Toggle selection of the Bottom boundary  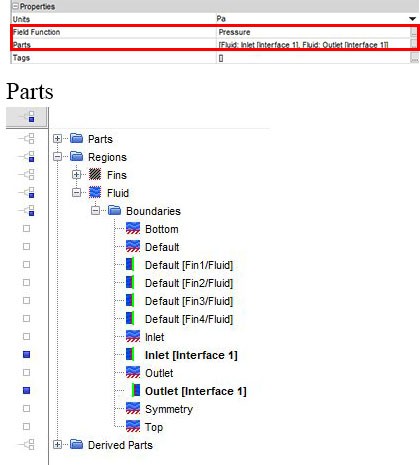pos(26,229)
